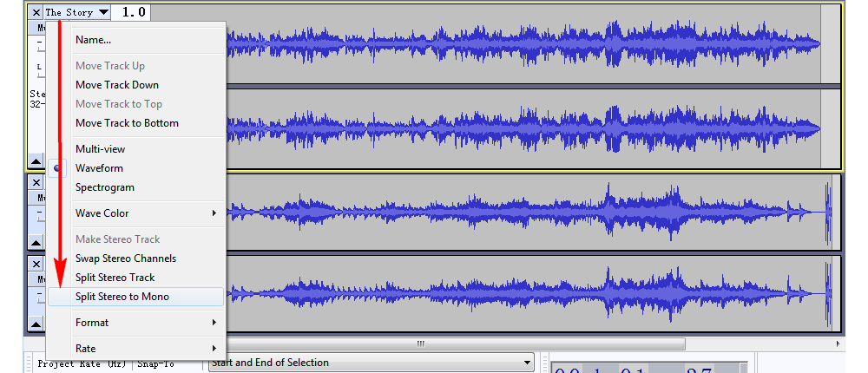Close the second track using its X button
The height and width of the screenshot is (373, 868).
click(x=36, y=182)
